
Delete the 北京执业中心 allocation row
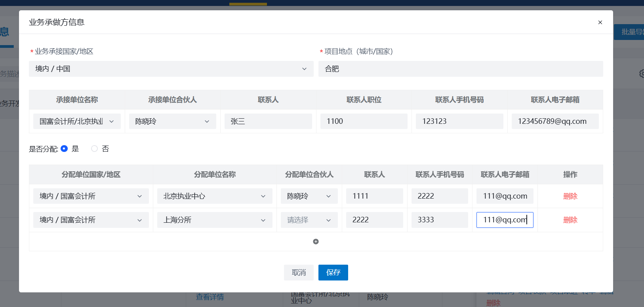570,196
